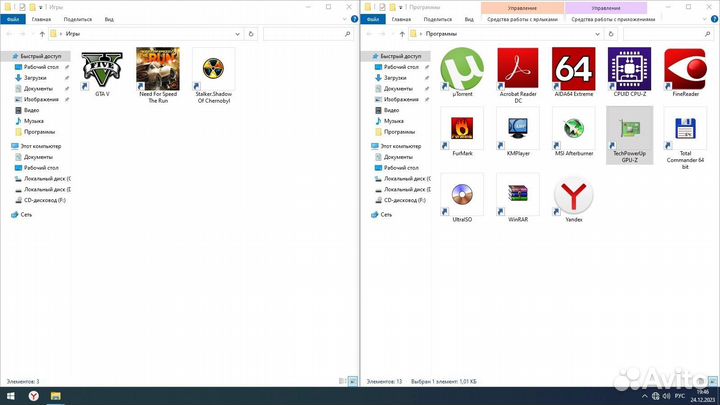This screenshot has height=405, width=720.
Task: Open the Главная tab in Игры window
Action: coord(41,19)
